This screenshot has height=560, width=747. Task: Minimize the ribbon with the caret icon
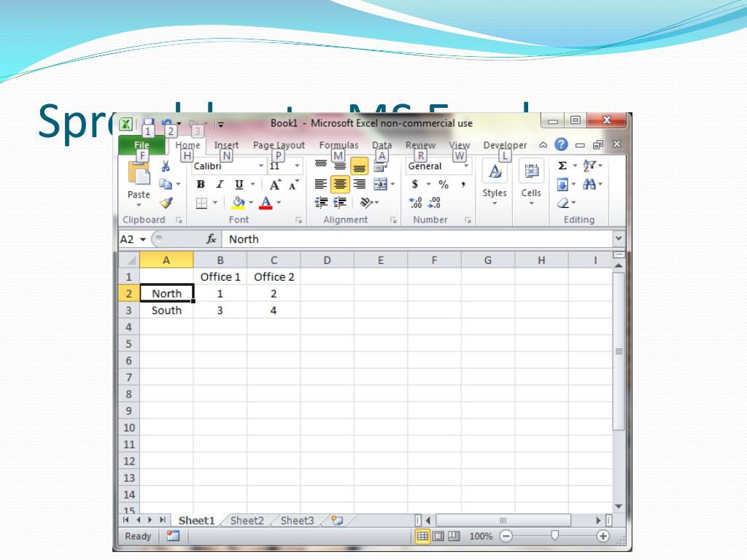point(543,145)
